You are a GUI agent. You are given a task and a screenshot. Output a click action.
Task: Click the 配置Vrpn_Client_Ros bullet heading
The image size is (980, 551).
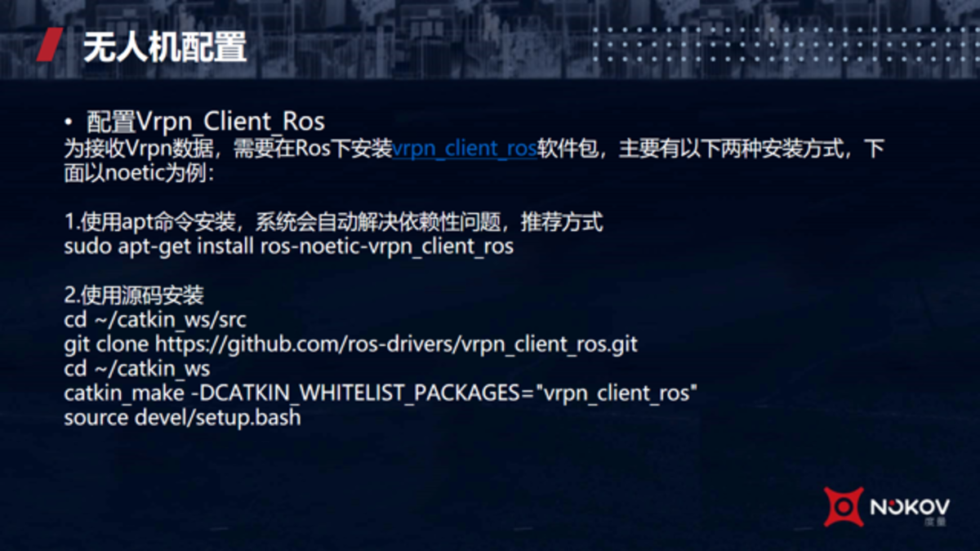(206, 122)
